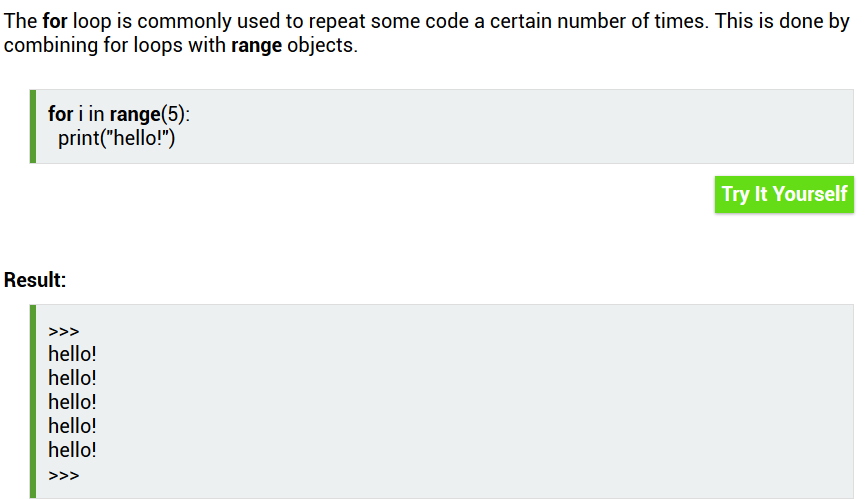Image resolution: width=868 pixels, height=499 pixels.
Task: Click the last >>> prompt in the result
Action: (x=63, y=475)
